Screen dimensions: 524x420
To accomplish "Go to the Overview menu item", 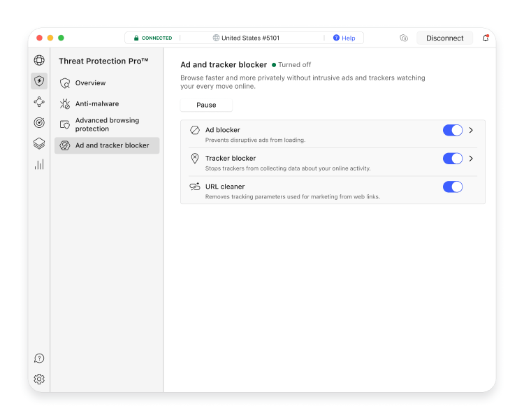I will (x=107, y=83).
